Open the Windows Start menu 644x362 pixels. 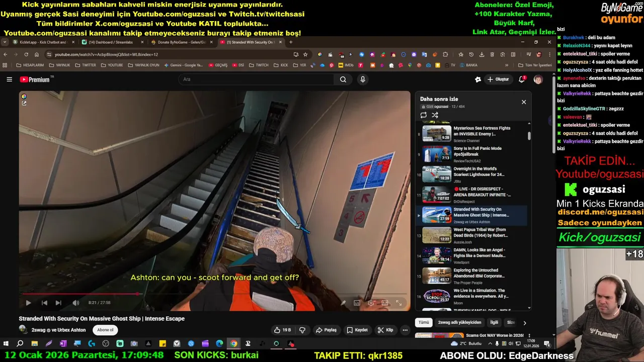(6, 344)
